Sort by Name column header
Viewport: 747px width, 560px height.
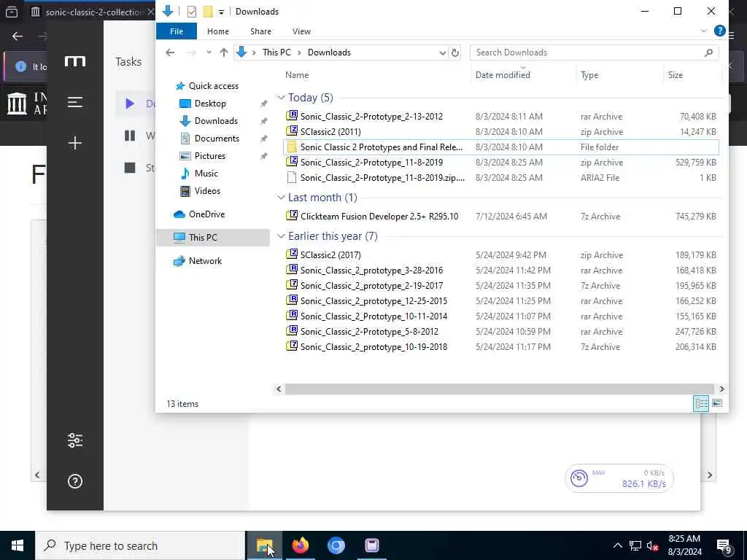tap(297, 75)
